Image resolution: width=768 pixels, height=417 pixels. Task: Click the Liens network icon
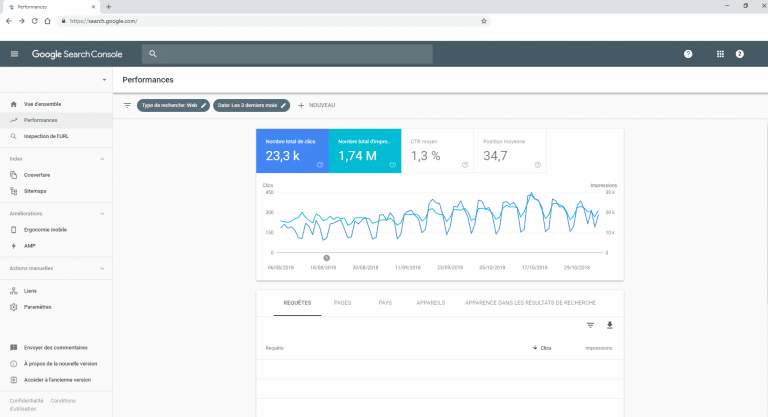(x=14, y=291)
